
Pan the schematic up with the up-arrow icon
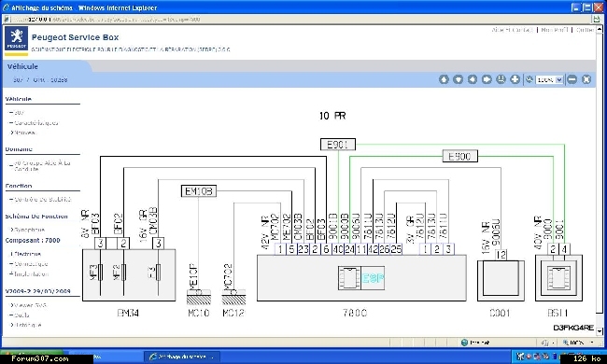tap(444, 79)
